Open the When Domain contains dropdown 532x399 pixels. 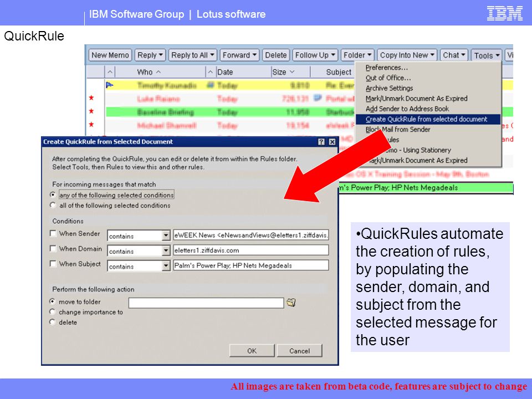[x=166, y=250]
